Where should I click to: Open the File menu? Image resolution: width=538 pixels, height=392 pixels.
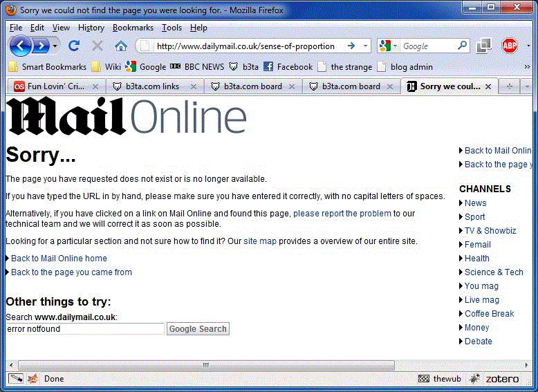click(x=16, y=28)
